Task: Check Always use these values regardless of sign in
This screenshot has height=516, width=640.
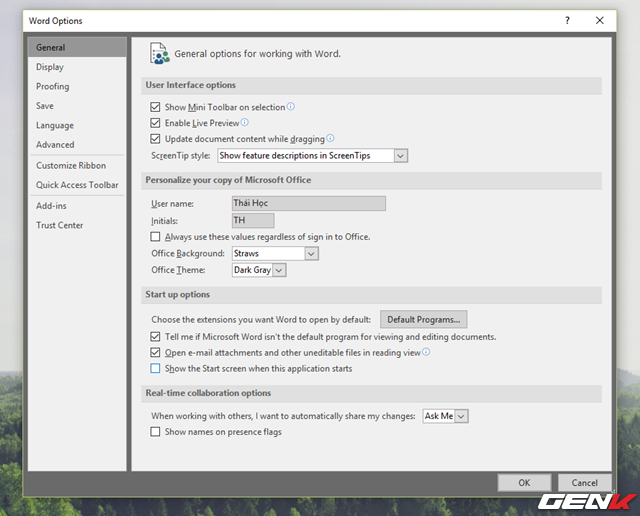Action: click(x=155, y=237)
